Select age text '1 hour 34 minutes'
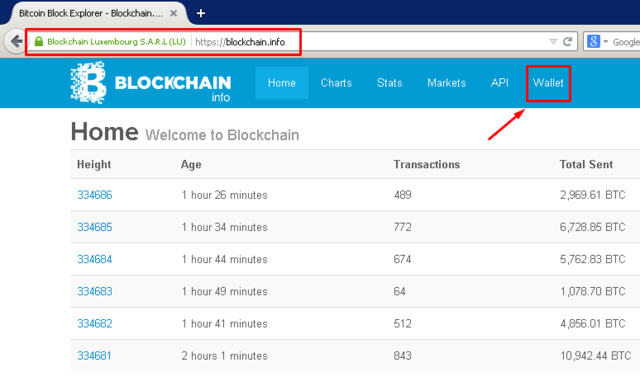The width and height of the screenshot is (640, 386). coord(224,227)
